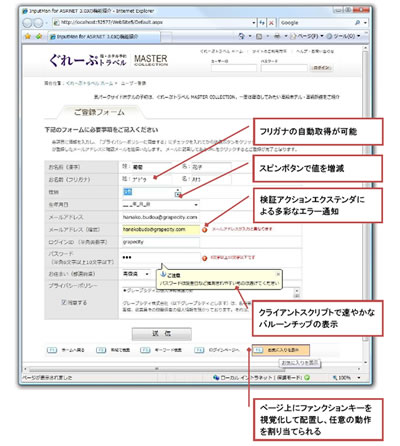
Task: Toggle the privacy policy agree checkbox
Action: (x=64, y=302)
